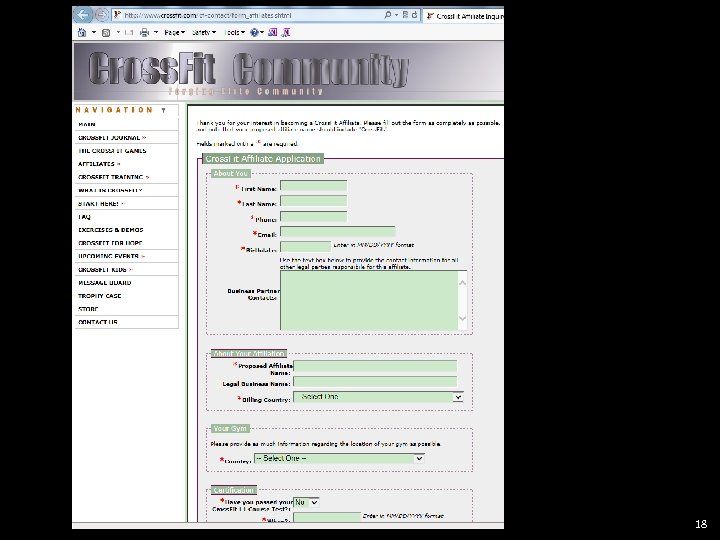Click the Business Partner Contacts text area
This screenshot has height=540, width=720.
[369, 300]
